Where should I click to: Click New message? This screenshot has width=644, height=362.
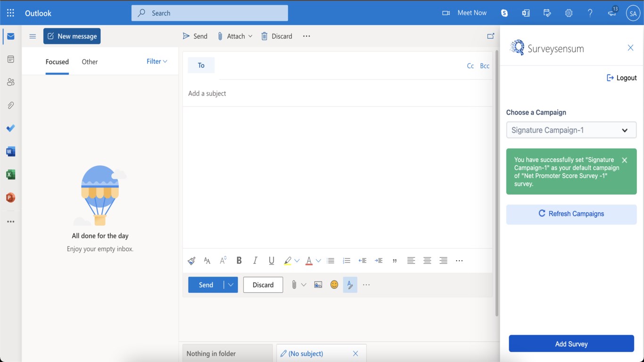(72, 36)
